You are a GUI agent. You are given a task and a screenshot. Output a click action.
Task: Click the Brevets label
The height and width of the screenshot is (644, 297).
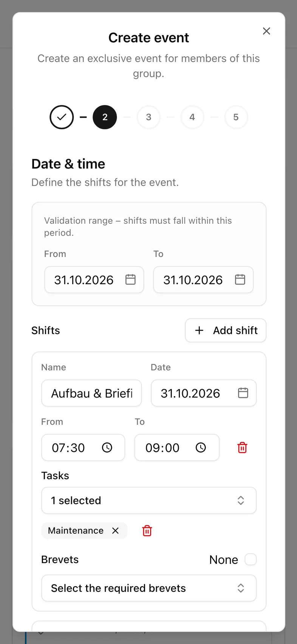point(60,559)
